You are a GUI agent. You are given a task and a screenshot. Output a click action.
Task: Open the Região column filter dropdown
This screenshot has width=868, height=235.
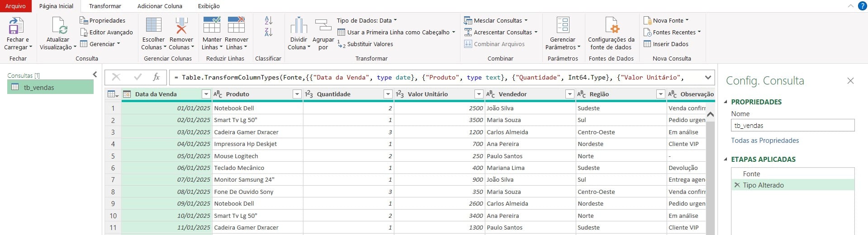point(660,94)
